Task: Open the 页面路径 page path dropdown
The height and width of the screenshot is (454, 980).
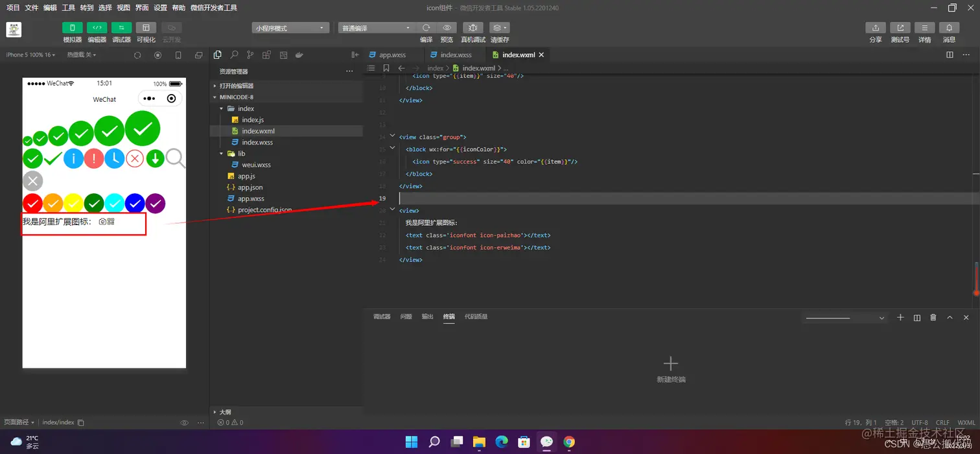Action: pyautogui.click(x=19, y=422)
